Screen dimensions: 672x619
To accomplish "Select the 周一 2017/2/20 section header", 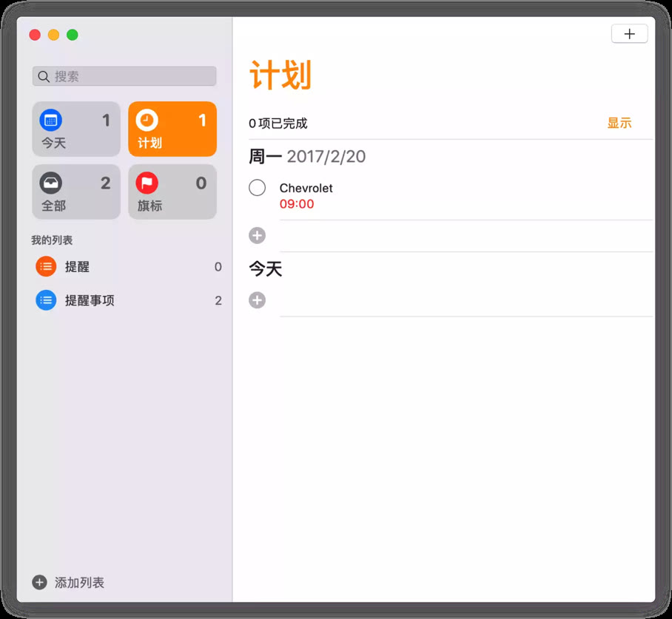I will (x=306, y=156).
